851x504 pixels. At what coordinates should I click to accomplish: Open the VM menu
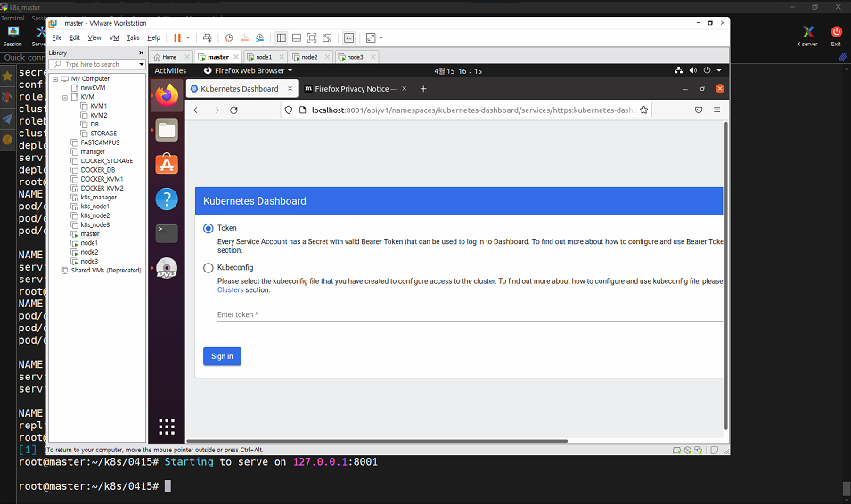pos(114,38)
